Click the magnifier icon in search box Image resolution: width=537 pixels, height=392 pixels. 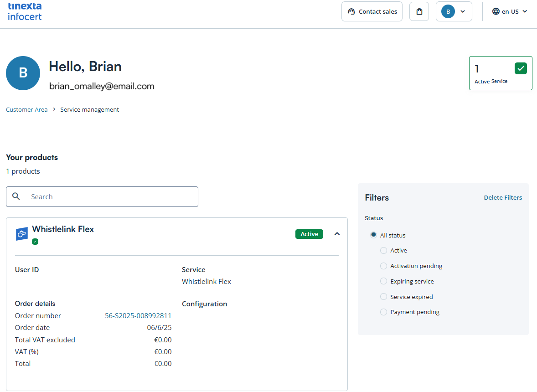(16, 196)
